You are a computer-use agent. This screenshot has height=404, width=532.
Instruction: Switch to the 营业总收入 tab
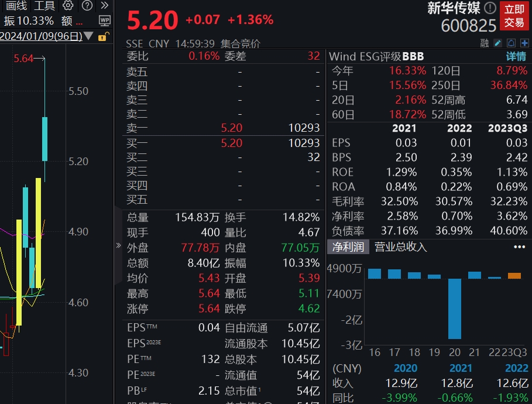pyautogui.click(x=401, y=247)
